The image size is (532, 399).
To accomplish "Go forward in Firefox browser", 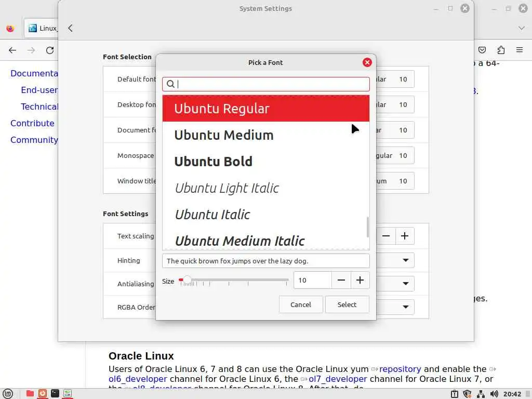I will (31, 50).
